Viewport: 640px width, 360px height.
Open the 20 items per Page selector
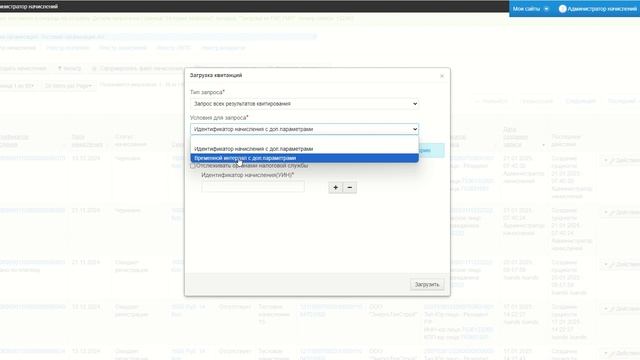(x=68, y=86)
